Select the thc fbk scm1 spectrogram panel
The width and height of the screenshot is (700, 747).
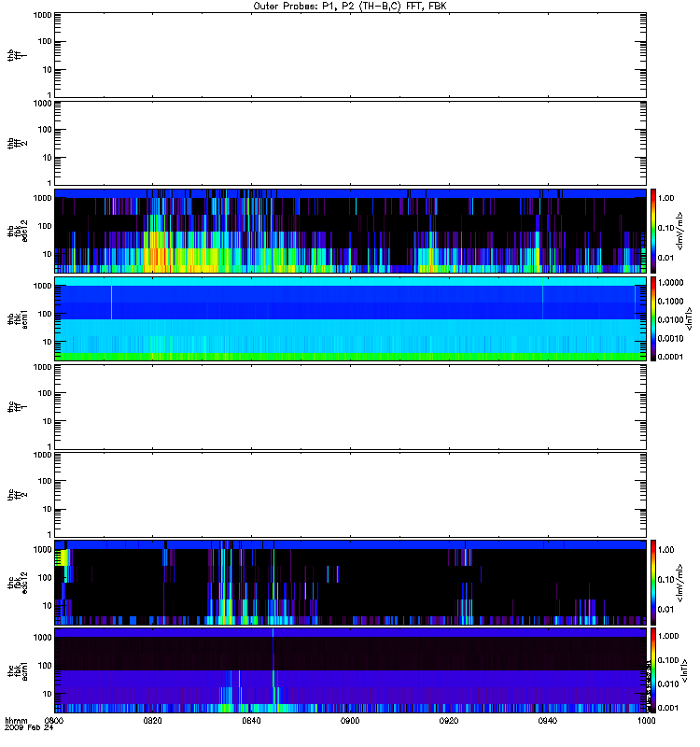[x=350, y=670]
